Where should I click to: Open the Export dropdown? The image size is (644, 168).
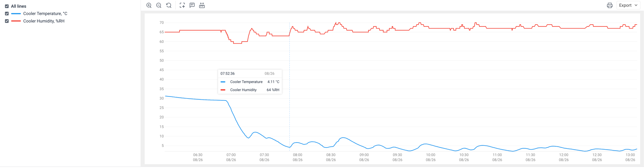pos(628,5)
